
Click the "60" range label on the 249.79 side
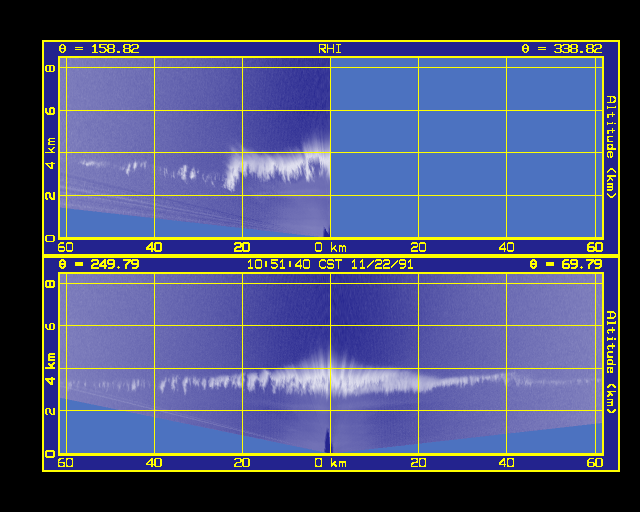65,463
